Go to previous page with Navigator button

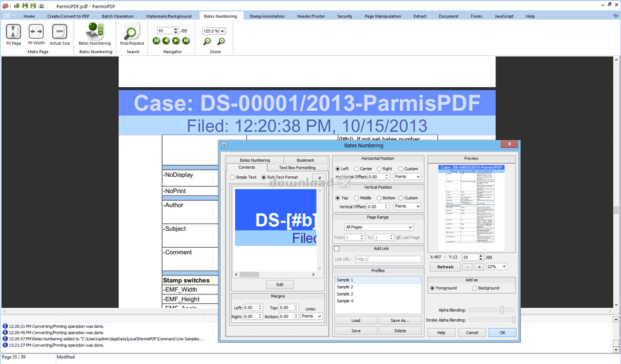[166, 41]
